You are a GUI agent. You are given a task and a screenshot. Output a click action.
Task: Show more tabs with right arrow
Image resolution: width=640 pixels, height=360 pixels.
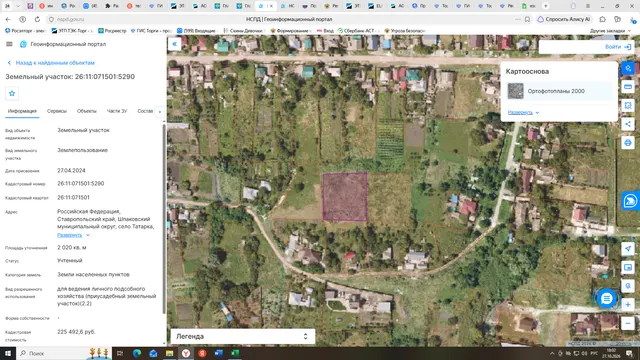(x=160, y=111)
